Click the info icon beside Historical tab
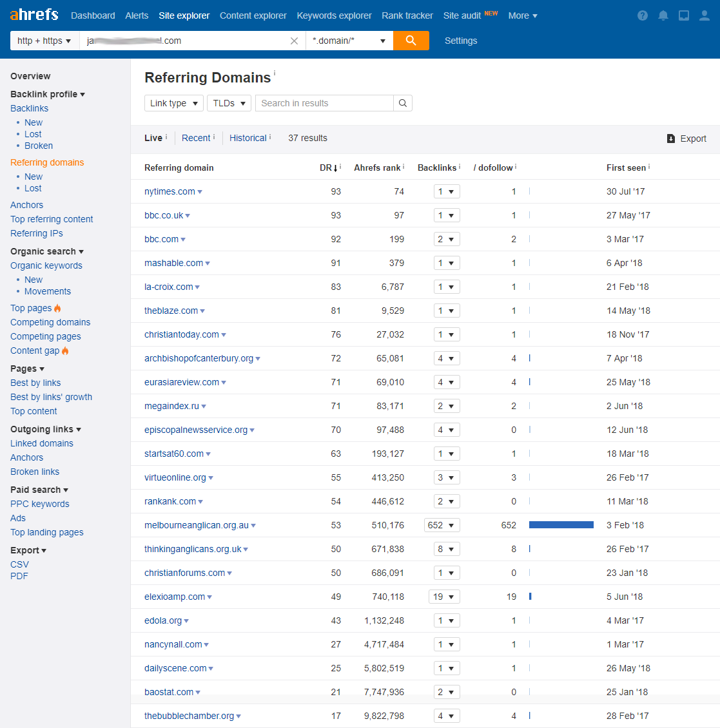The image size is (720, 728). 270,137
